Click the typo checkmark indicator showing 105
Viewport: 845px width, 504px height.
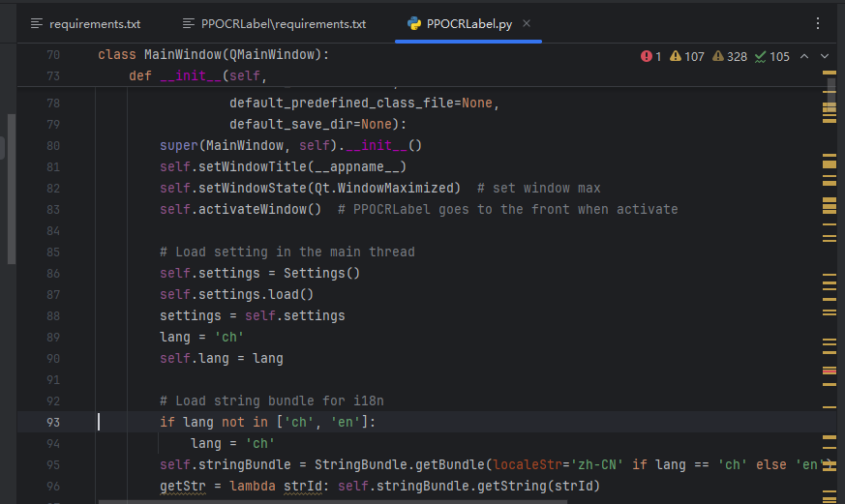771,56
